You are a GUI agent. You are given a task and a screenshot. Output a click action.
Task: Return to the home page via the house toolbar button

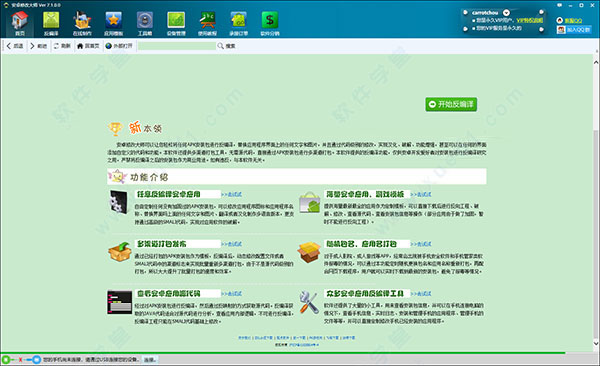pyautogui.click(x=88, y=46)
